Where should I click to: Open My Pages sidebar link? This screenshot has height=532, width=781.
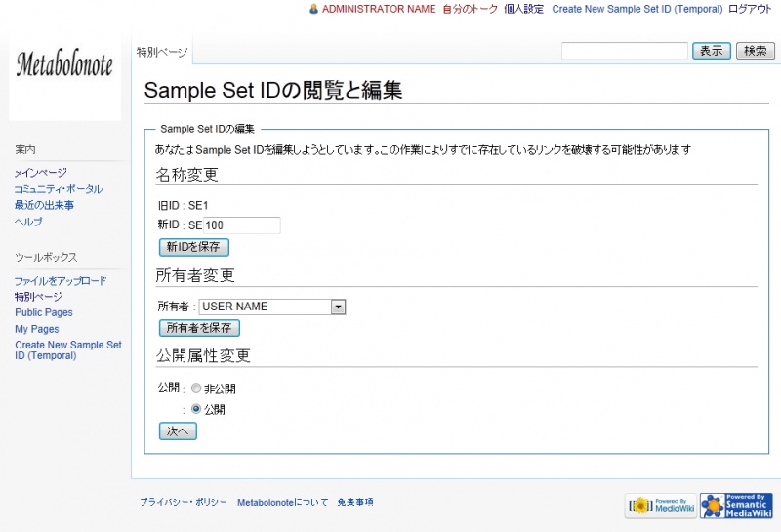pos(37,329)
